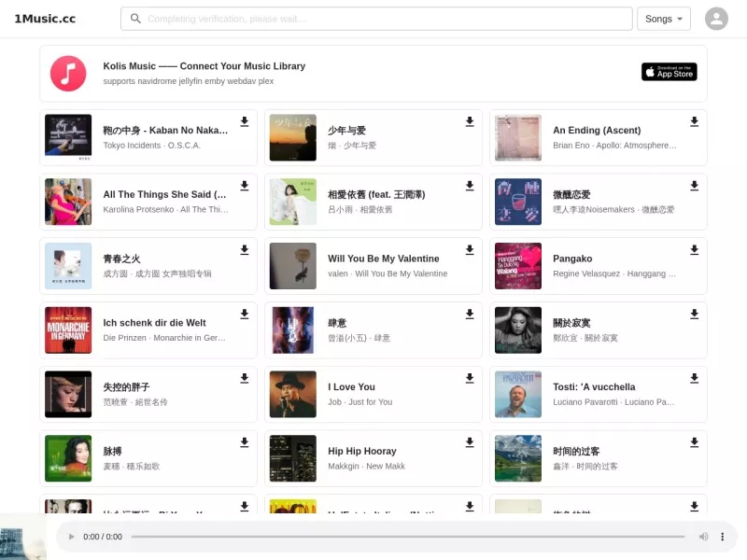Download Hip Hip Hooray by Makkgin
The image size is (747, 560).
pos(470,442)
